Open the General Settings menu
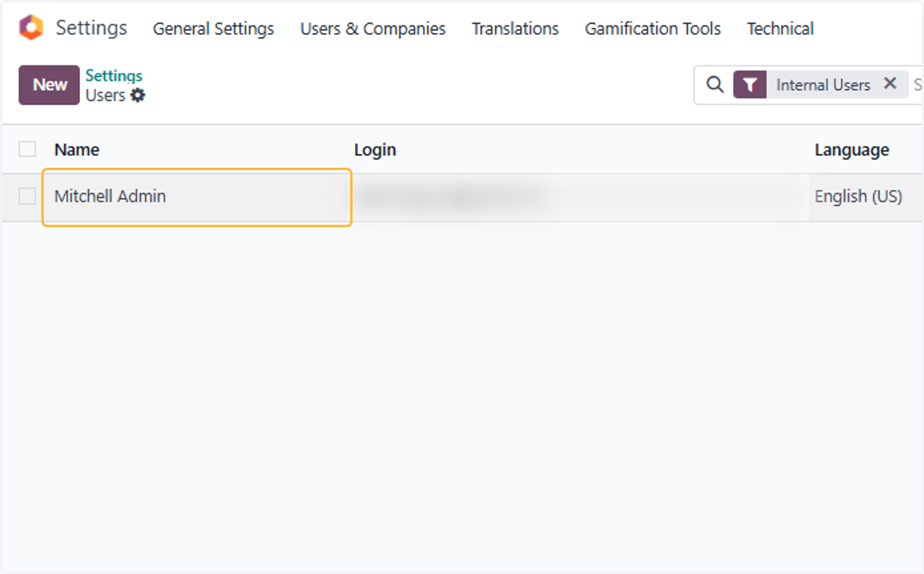This screenshot has height=574, width=924. pyautogui.click(x=213, y=29)
